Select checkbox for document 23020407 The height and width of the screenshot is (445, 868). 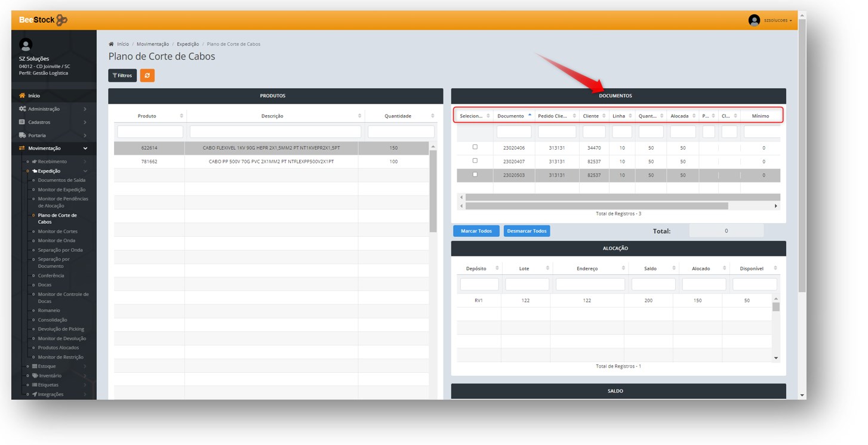(475, 161)
